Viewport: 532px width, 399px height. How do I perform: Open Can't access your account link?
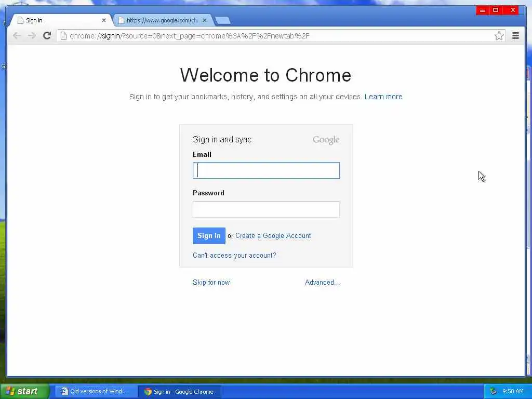pyautogui.click(x=234, y=255)
